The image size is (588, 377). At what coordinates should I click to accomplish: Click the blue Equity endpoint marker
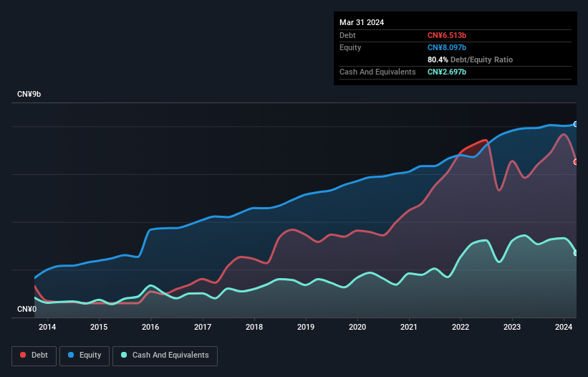(576, 124)
